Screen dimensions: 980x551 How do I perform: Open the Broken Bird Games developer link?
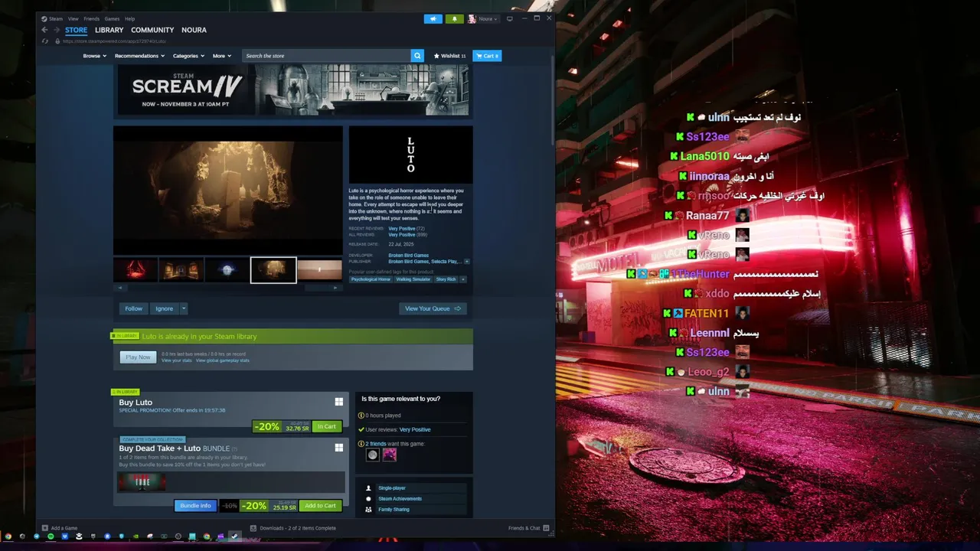tap(408, 256)
